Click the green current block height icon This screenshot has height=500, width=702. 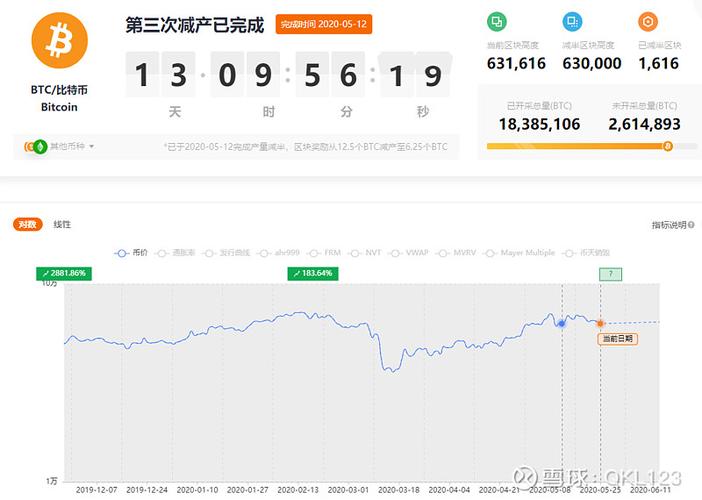[496, 22]
